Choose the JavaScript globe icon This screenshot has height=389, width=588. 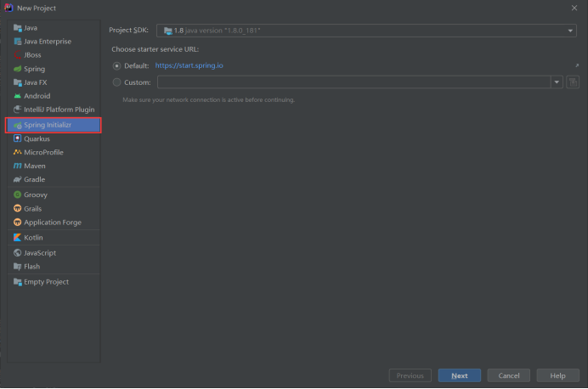click(x=17, y=253)
